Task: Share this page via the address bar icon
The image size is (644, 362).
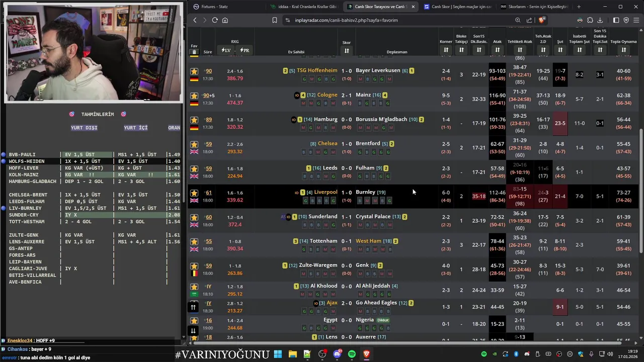Action: tap(529, 20)
